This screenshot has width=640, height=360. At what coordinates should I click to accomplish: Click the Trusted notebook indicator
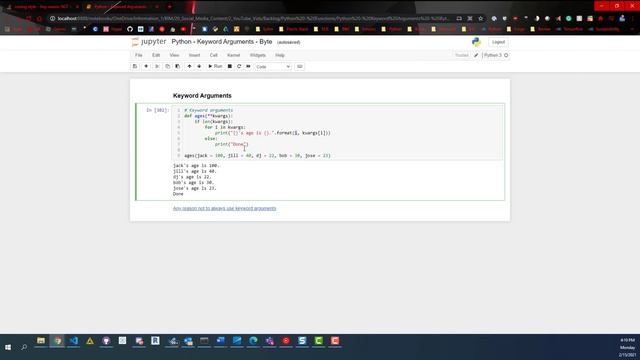(462, 55)
